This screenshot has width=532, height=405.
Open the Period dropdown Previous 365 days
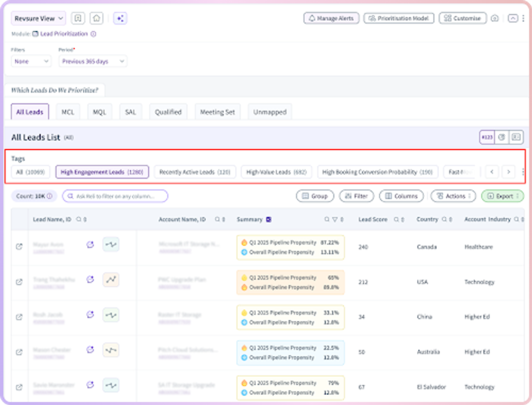[93, 61]
